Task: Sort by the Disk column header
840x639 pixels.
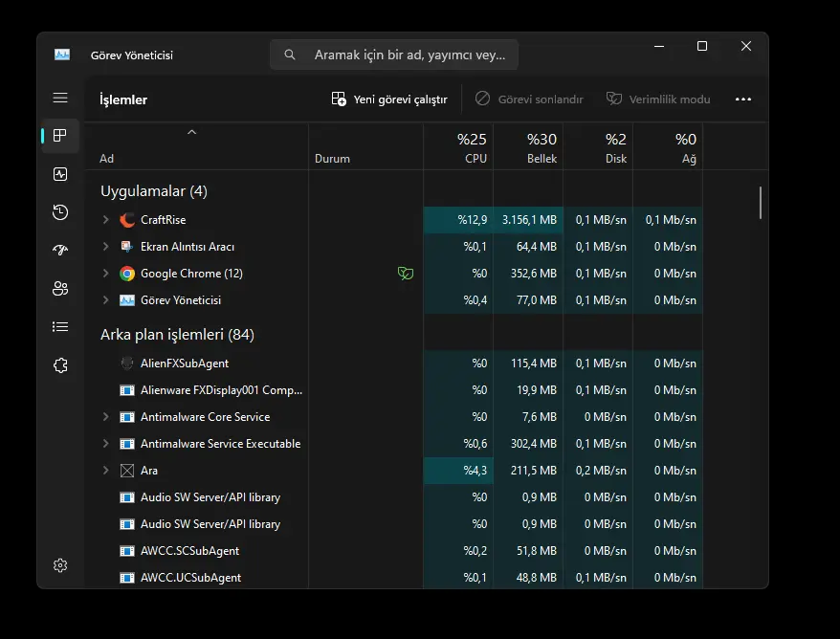Action: 598,146
